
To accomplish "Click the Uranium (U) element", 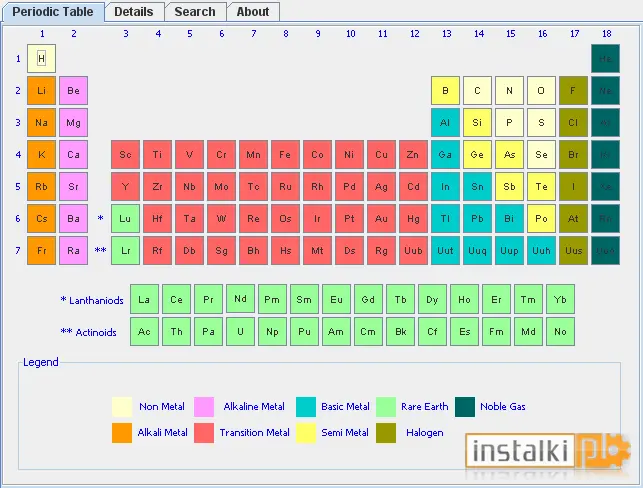I will tap(240, 331).
